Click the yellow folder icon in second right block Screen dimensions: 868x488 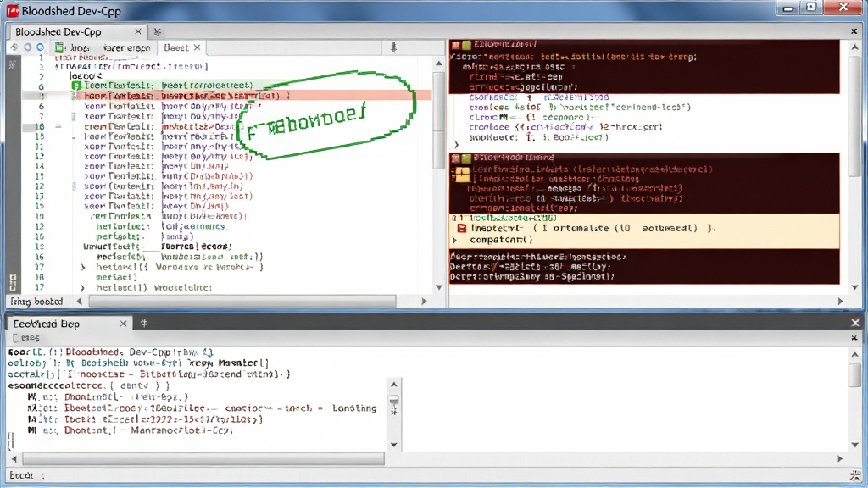[460, 175]
